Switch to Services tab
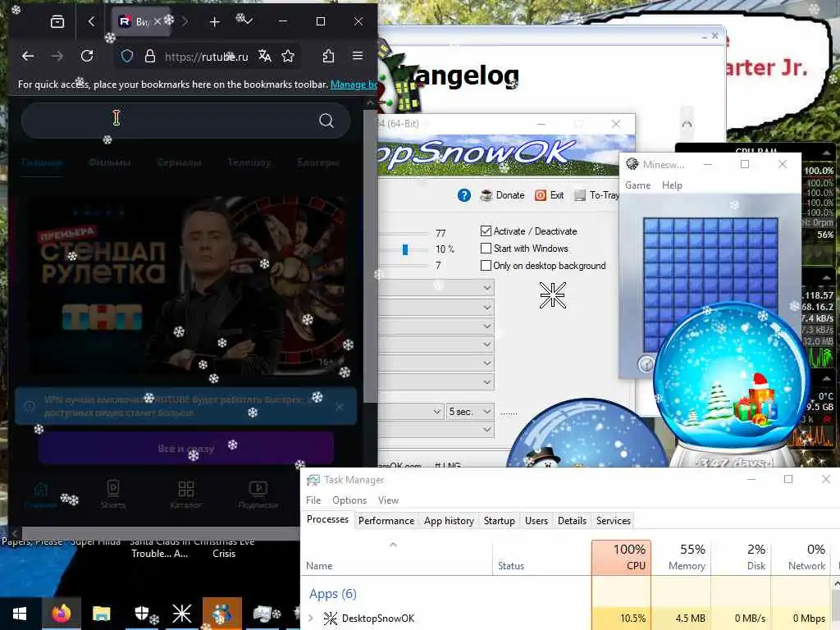The image size is (840, 630). pyautogui.click(x=614, y=521)
